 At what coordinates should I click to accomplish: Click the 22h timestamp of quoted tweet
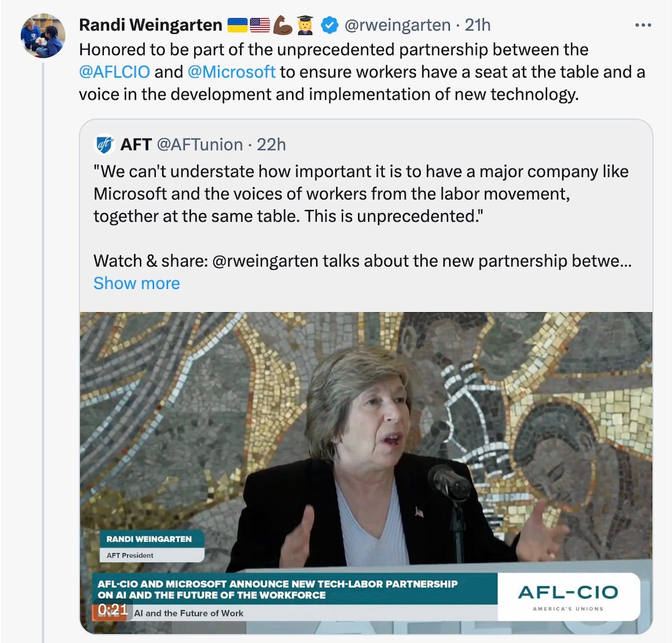[271, 145]
